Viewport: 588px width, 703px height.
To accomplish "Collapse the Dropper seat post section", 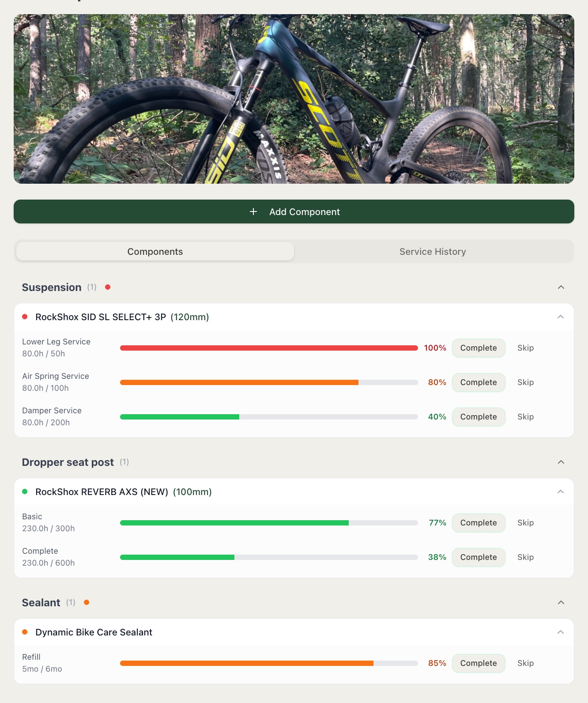I will pyautogui.click(x=561, y=462).
